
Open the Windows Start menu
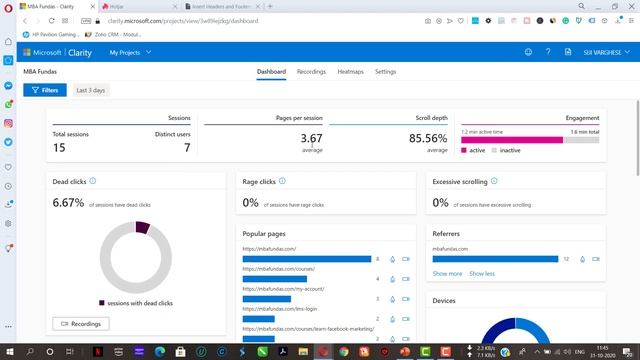click(x=9, y=351)
